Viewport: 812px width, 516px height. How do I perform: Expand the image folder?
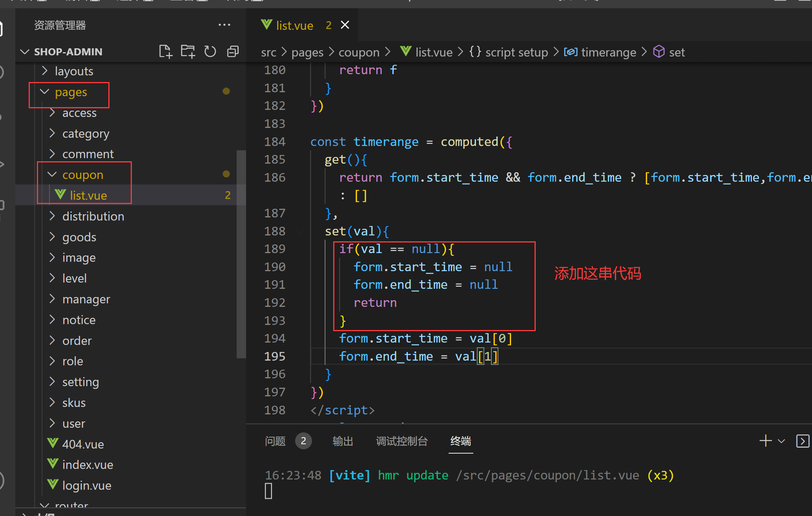pyautogui.click(x=52, y=257)
